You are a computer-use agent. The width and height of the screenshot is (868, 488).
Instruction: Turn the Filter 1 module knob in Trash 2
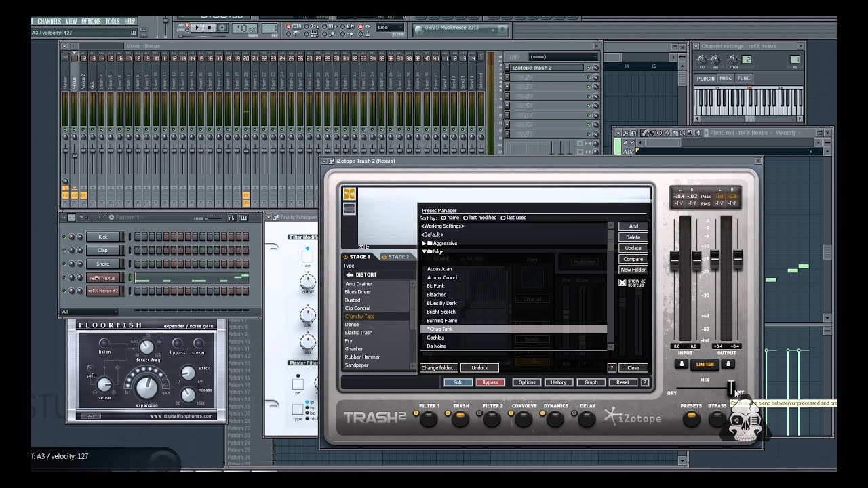429,420
